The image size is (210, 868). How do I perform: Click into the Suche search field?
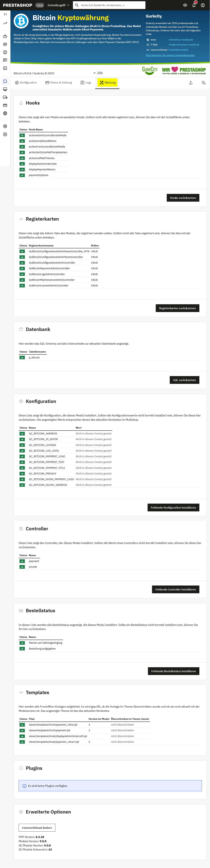tap(111, 5)
